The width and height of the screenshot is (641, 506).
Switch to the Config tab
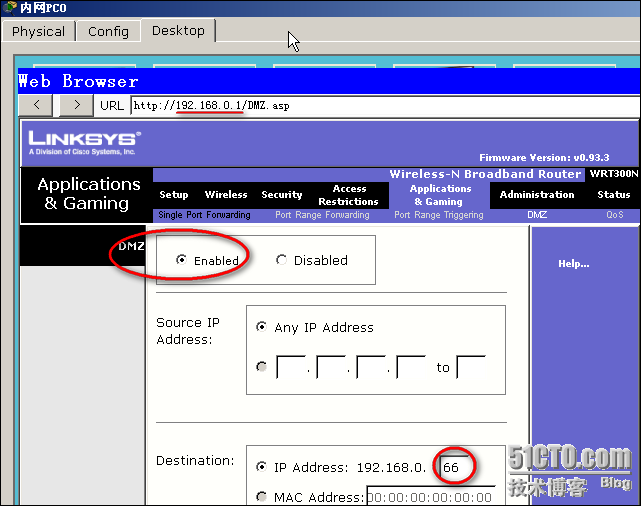click(x=108, y=31)
